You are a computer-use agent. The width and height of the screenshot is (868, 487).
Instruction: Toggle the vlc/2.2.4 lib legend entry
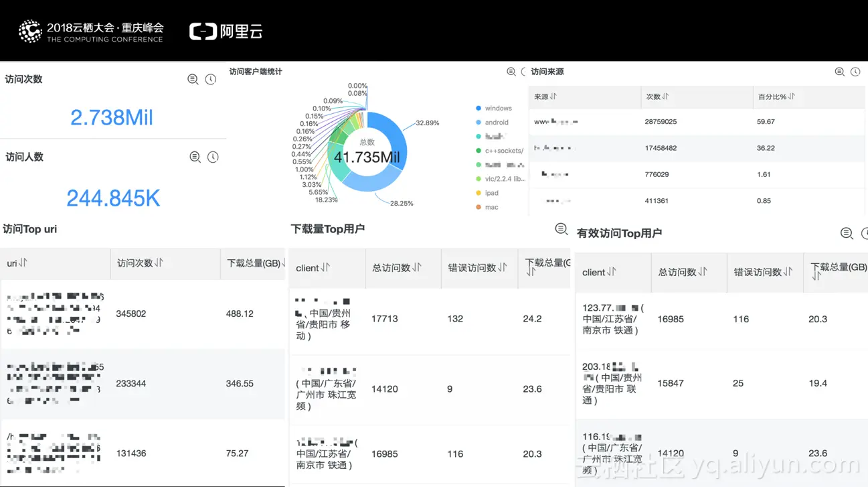501,179
